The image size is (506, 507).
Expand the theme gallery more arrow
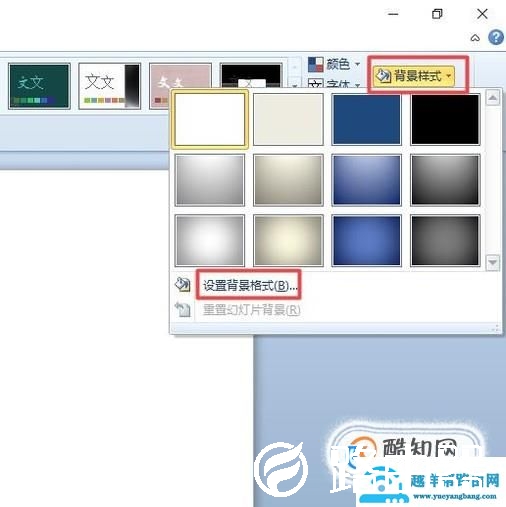(x=294, y=85)
